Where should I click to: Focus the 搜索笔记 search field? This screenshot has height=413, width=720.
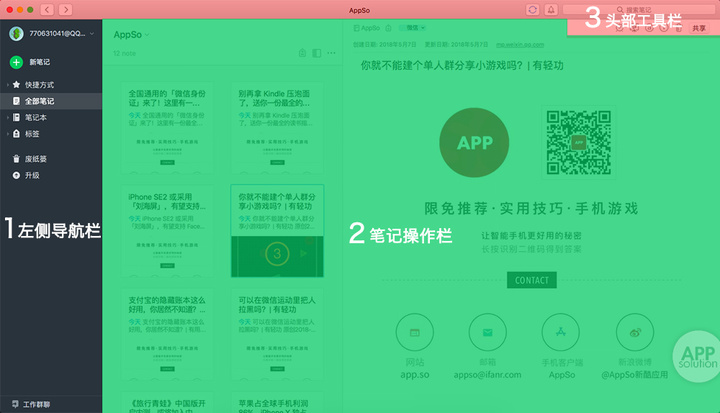point(638,10)
